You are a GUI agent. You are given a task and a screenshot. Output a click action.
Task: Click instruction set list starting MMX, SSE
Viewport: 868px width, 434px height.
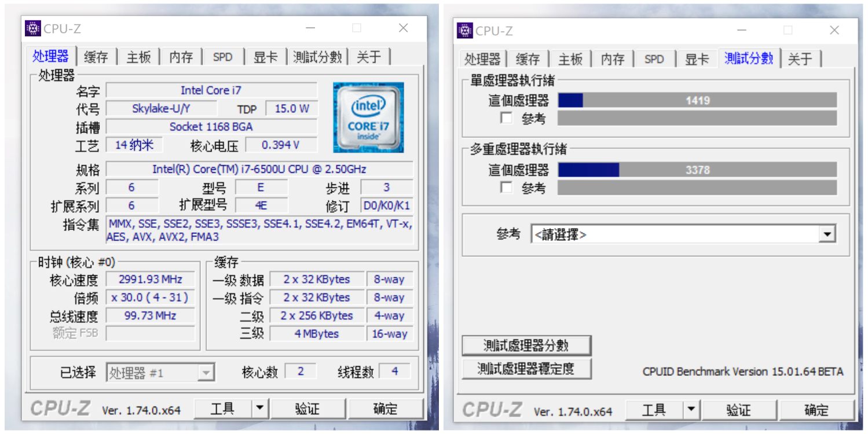point(259,230)
